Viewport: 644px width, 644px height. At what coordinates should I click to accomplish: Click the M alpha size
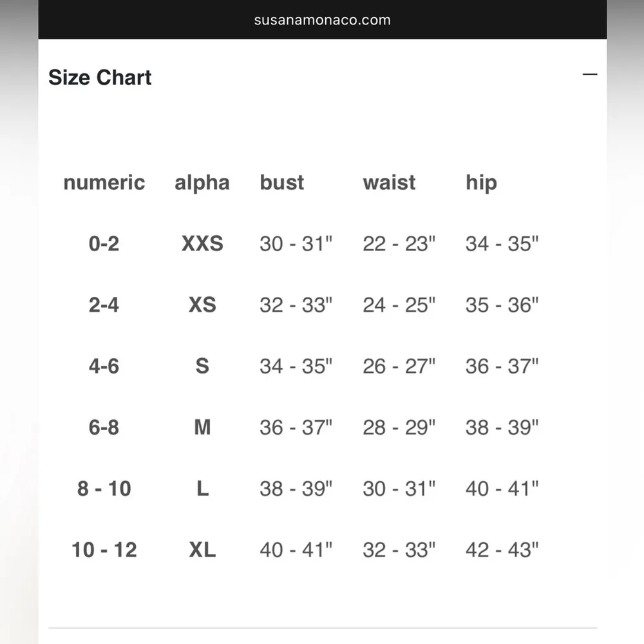point(202,427)
